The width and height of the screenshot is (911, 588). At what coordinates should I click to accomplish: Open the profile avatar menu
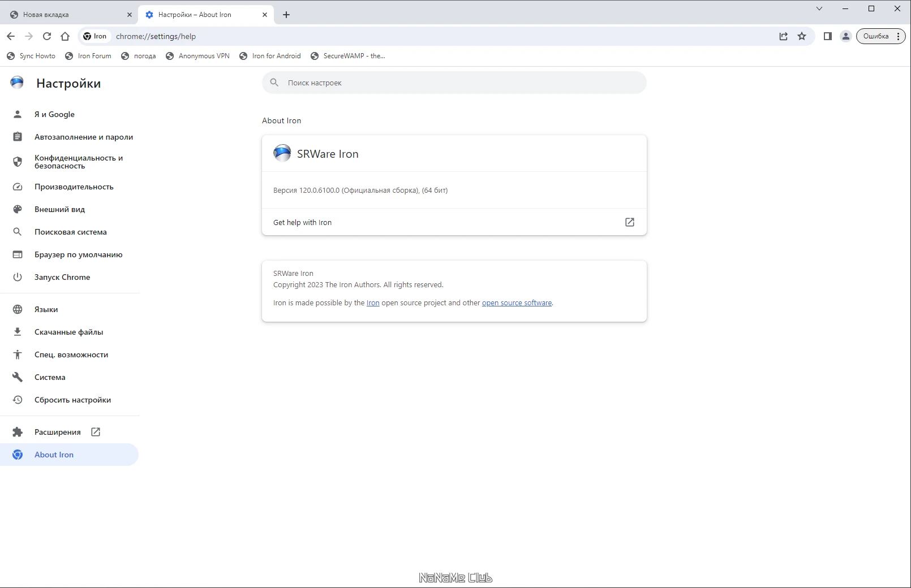(846, 36)
